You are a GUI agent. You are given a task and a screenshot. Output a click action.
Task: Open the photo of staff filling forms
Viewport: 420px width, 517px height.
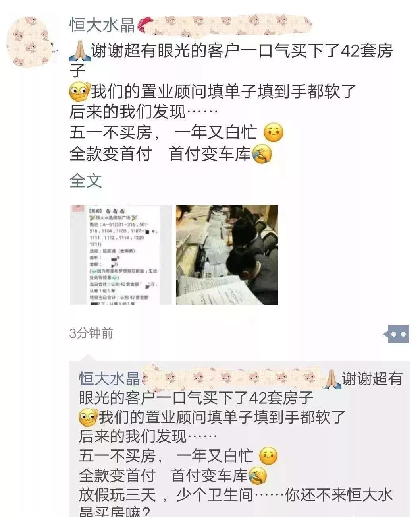(x=227, y=255)
